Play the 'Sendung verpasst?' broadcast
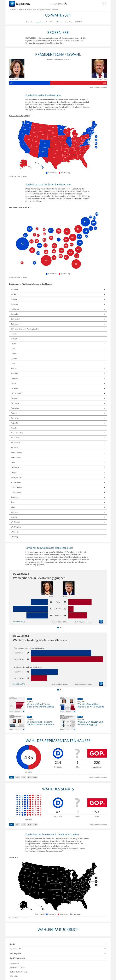Viewport: 116px width, 980px height. 66,4
